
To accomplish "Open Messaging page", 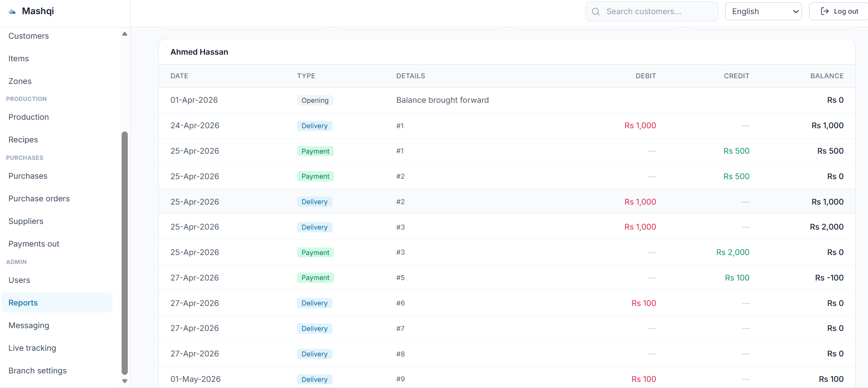I will pos(29,325).
